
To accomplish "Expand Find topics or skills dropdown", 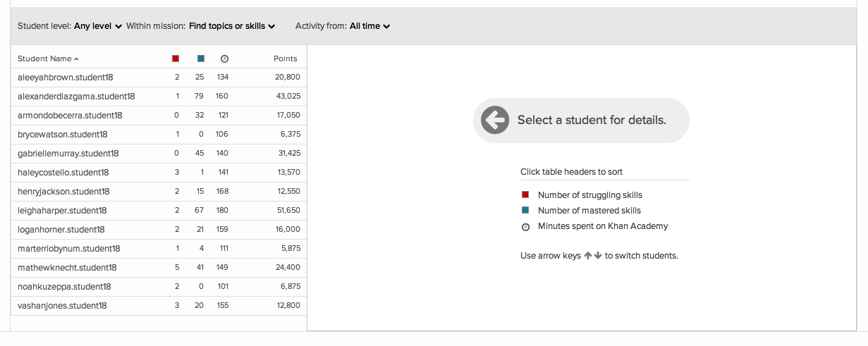I will [231, 26].
